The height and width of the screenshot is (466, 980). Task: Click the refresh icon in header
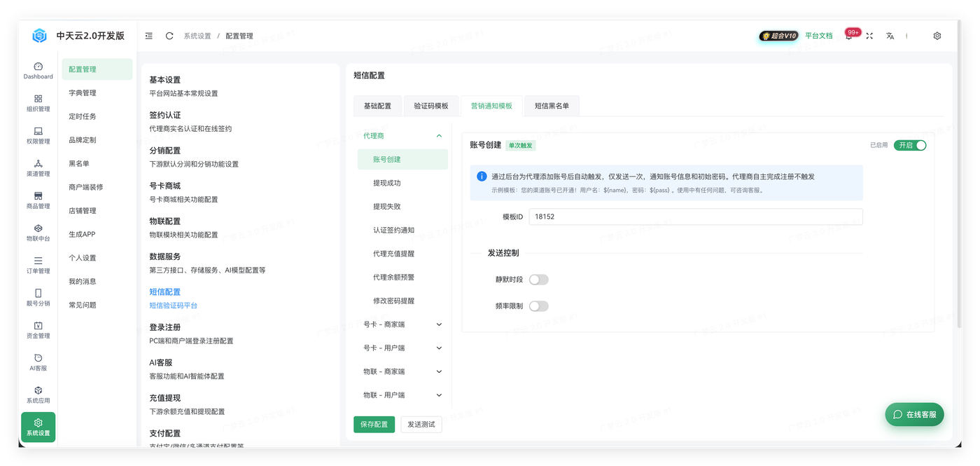[x=169, y=36]
